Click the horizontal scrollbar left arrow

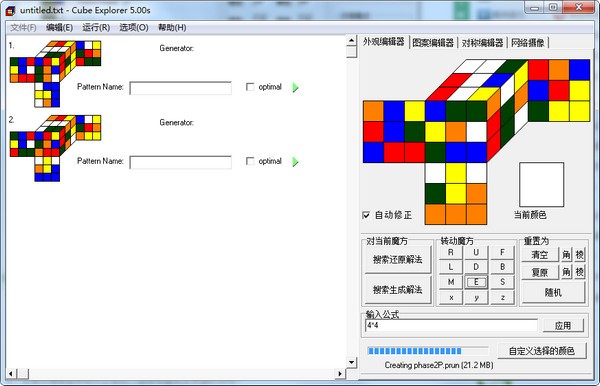tap(11, 373)
